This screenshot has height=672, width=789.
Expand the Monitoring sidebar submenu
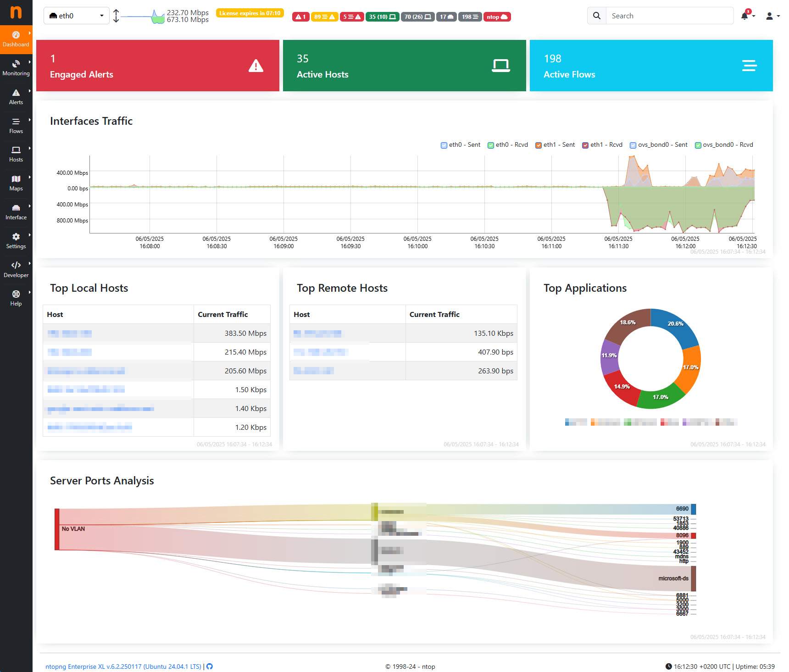(16, 67)
